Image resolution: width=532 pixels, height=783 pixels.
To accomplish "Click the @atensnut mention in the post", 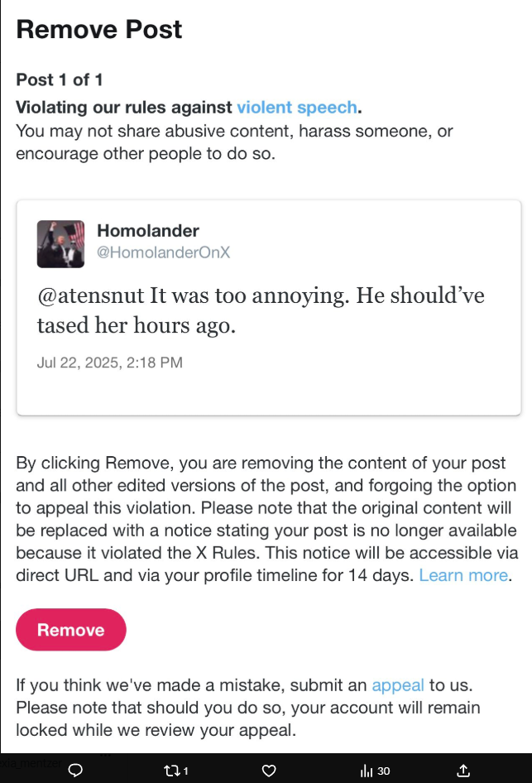I will tap(90, 295).
